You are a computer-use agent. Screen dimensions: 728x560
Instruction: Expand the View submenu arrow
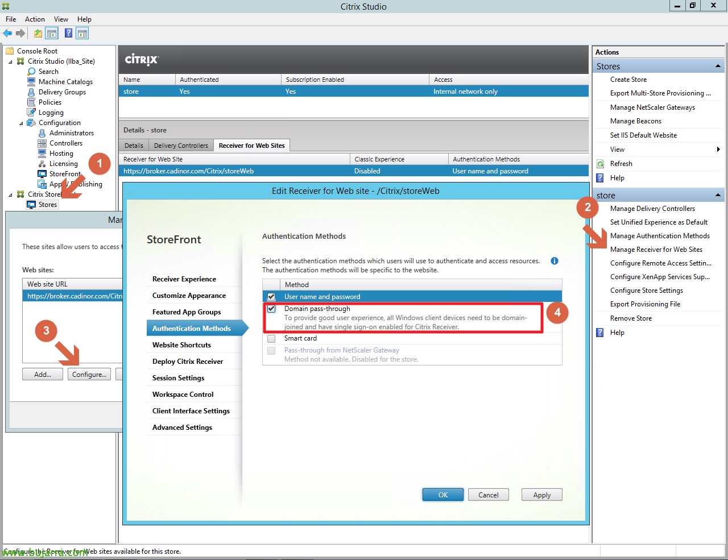click(x=718, y=150)
